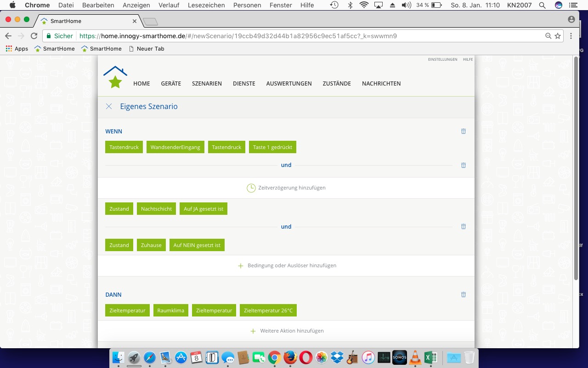The height and width of the screenshot is (368, 588).
Task: Click the SmartHome house logo
Action: tap(115, 77)
